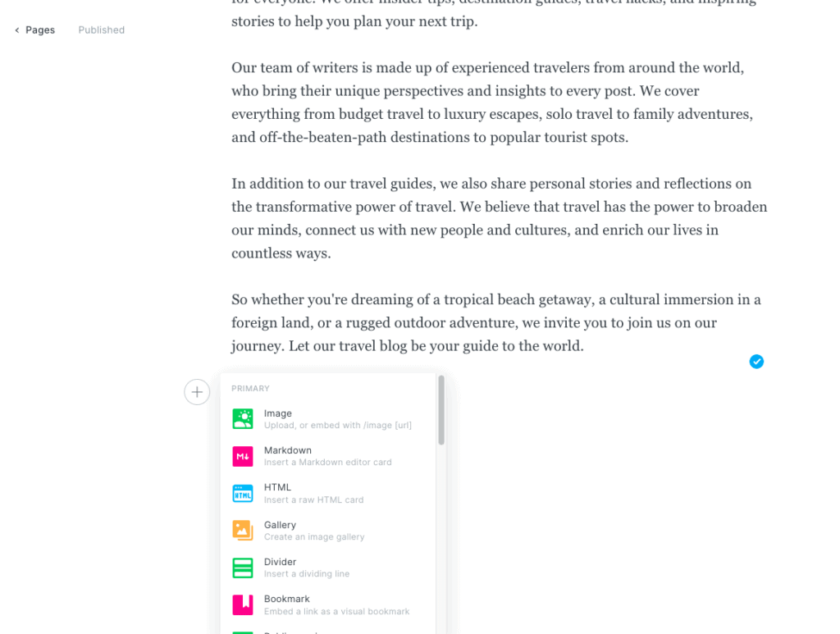The image size is (840, 634).
Task: Choose Bookmark to embed a link
Action: [286, 599]
